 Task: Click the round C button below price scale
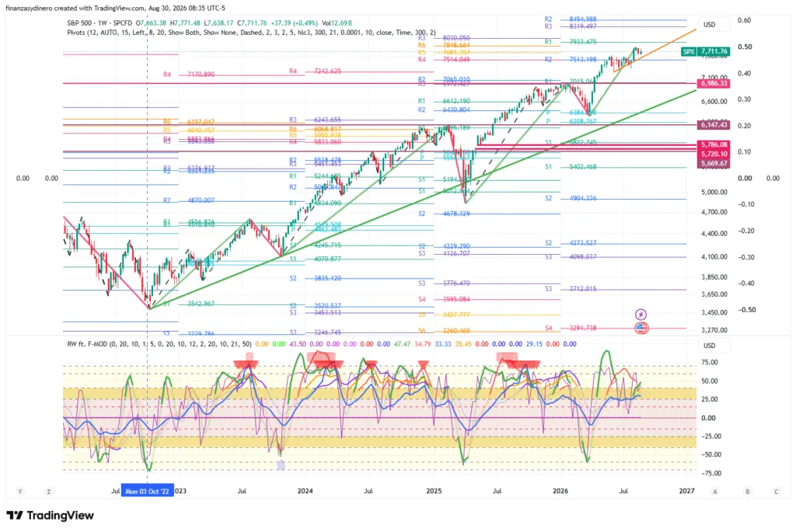(777, 492)
